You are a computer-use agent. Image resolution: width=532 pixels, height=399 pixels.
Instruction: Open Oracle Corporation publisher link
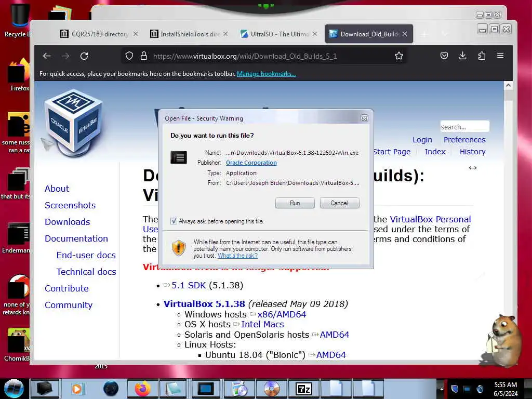pos(251,163)
